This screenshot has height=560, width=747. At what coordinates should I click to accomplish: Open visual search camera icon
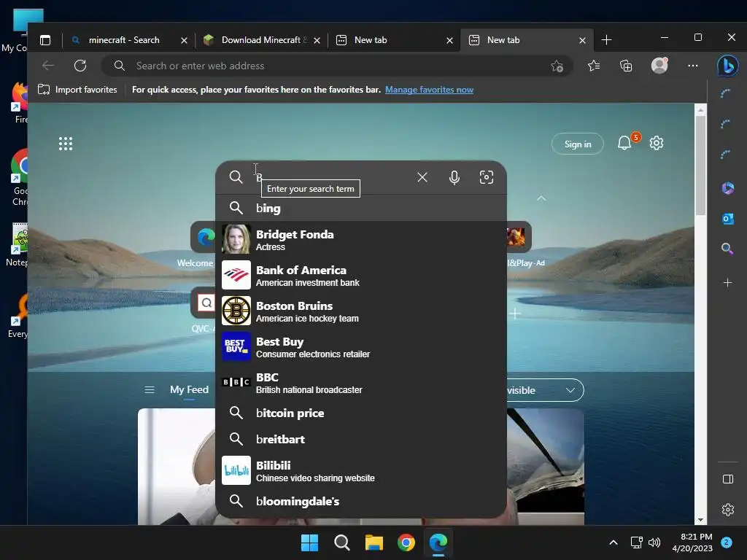487,177
